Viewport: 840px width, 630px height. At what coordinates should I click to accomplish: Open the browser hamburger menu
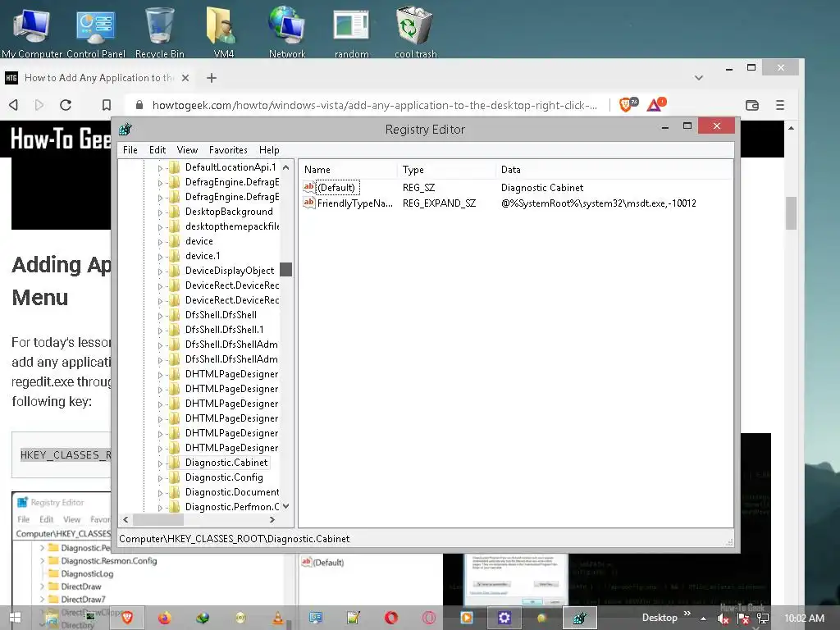pyautogui.click(x=780, y=105)
